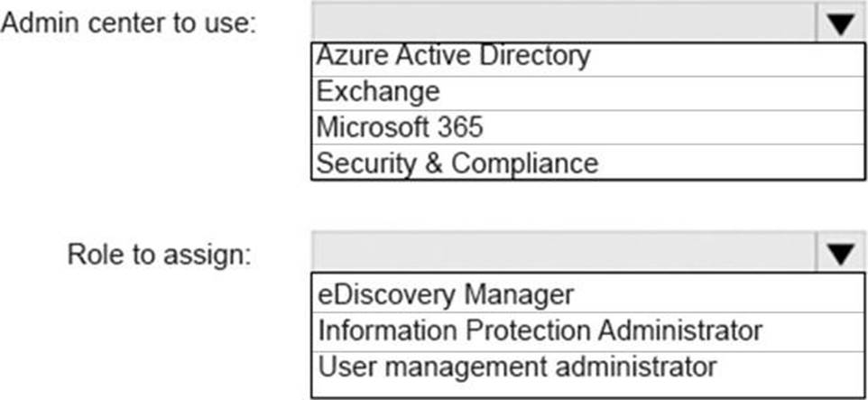Image resolution: width=868 pixels, height=400 pixels.
Task: Click the "Admin center to use:" label
Action: point(129,24)
